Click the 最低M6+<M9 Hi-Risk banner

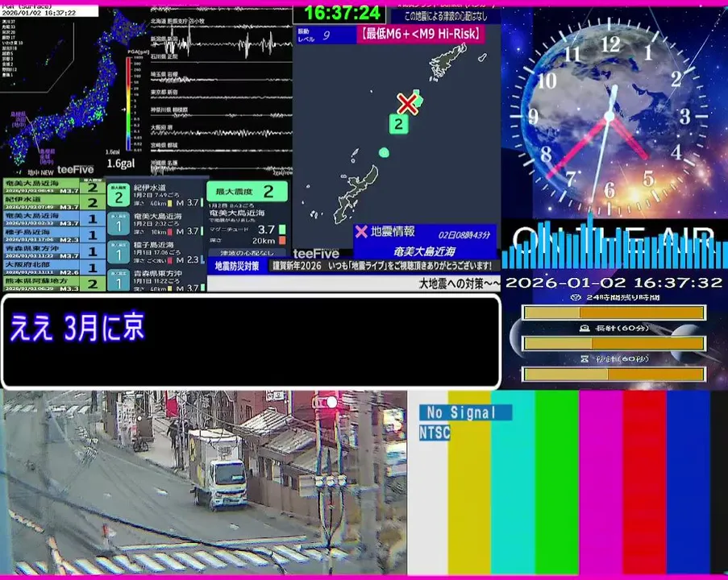(x=421, y=35)
